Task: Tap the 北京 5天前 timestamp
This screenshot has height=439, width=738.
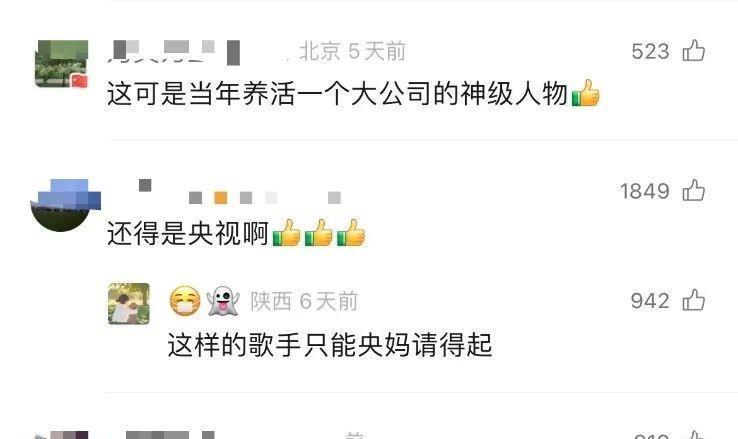Action: point(352,51)
